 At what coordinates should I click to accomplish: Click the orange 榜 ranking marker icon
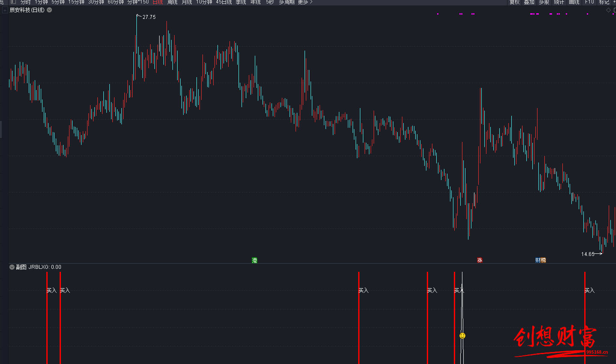(544, 260)
